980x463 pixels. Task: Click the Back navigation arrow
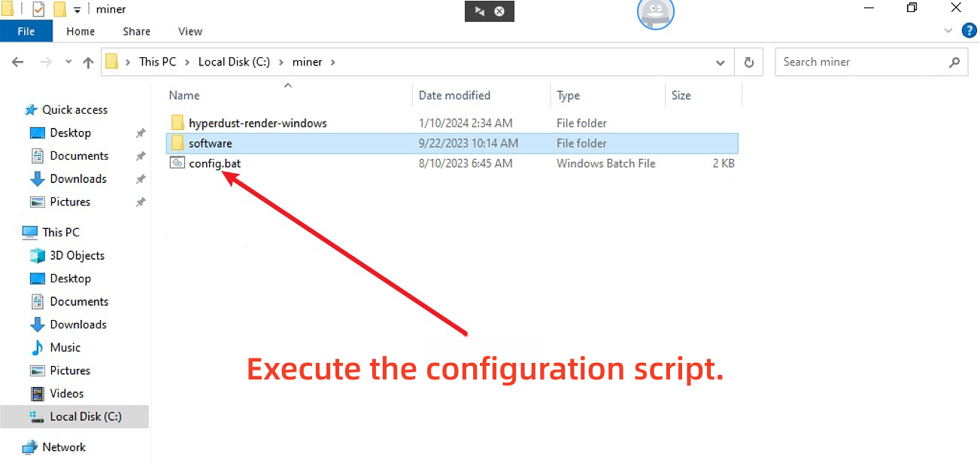pos(18,62)
